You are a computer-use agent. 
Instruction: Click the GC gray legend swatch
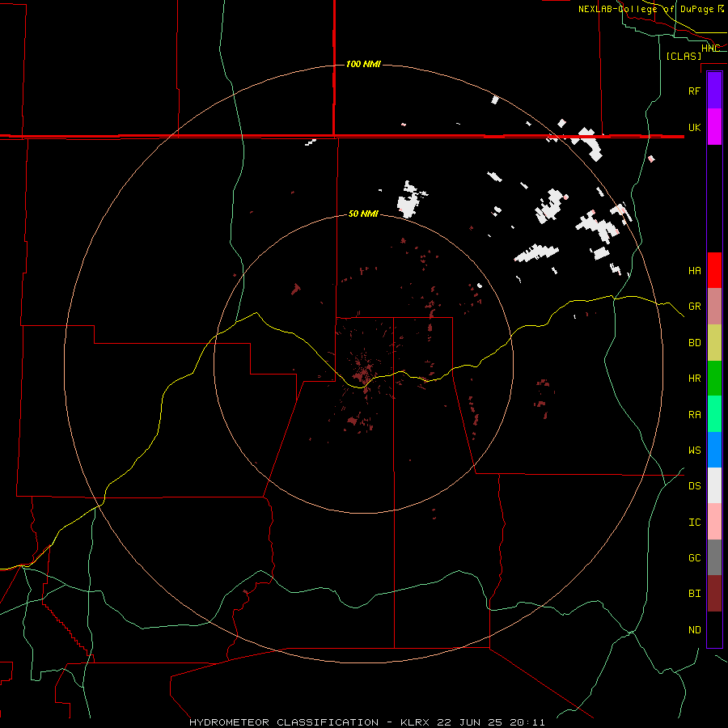pos(714,557)
